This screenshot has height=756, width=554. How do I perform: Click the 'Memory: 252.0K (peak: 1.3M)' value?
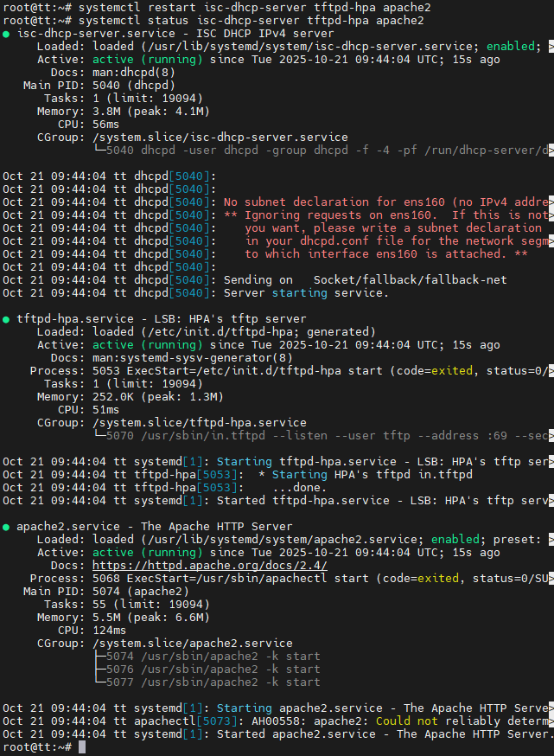[157, 397]
